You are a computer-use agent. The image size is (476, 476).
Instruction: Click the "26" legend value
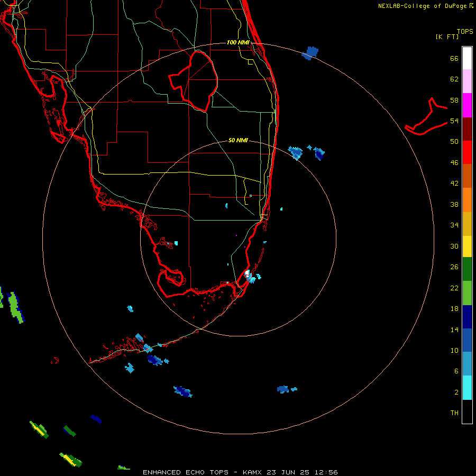point(454,267)
